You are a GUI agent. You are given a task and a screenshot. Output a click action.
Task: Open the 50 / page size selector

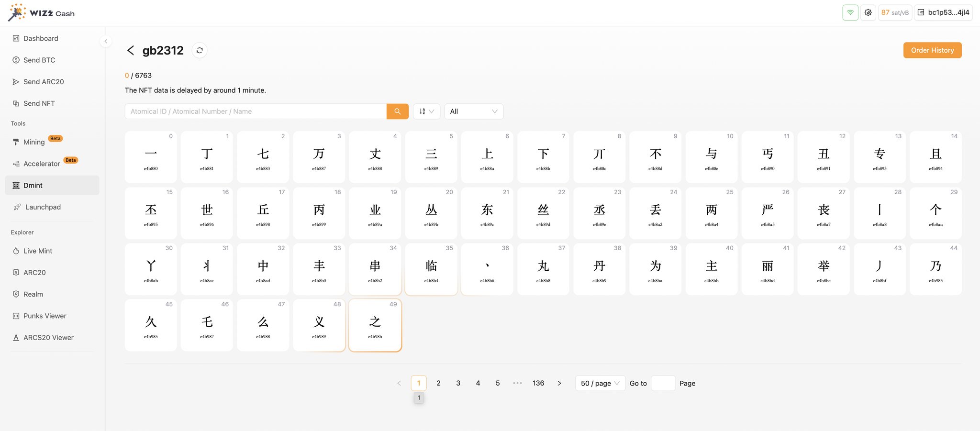pyautogui.click(x=600, y=383)
